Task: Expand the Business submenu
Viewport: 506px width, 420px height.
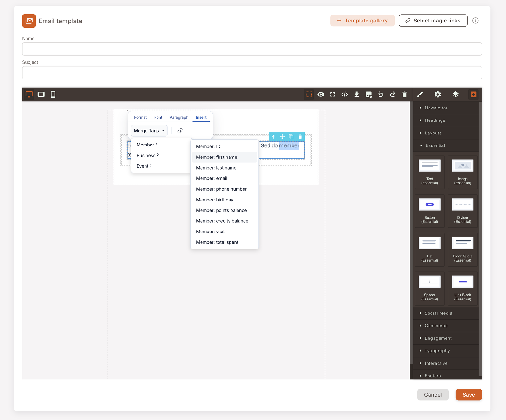Action: point(161,155)
